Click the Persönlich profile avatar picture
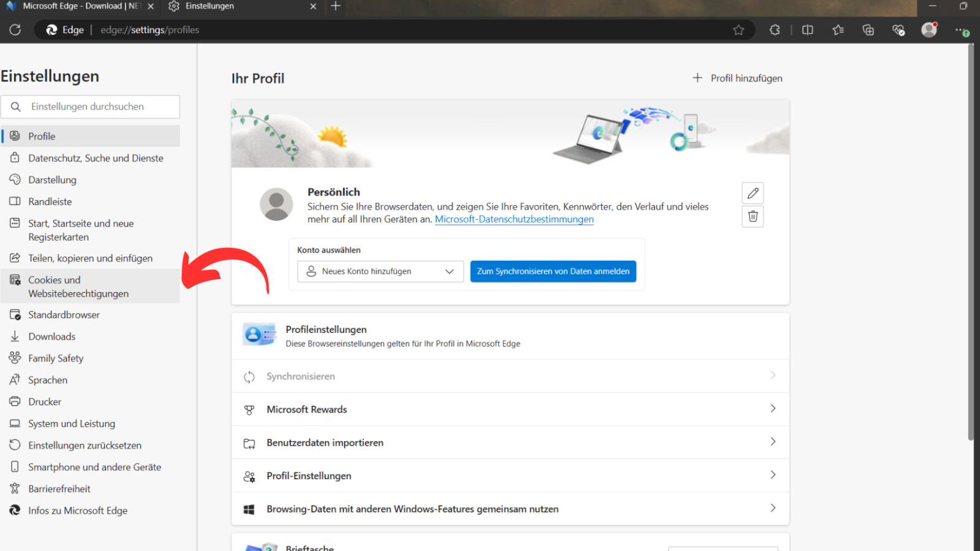The image size is (980, 551). [x=276, y=204]
